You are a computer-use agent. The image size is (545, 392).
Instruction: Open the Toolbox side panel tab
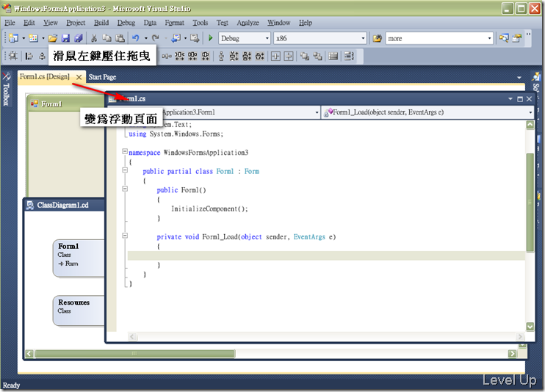(6, 89)
